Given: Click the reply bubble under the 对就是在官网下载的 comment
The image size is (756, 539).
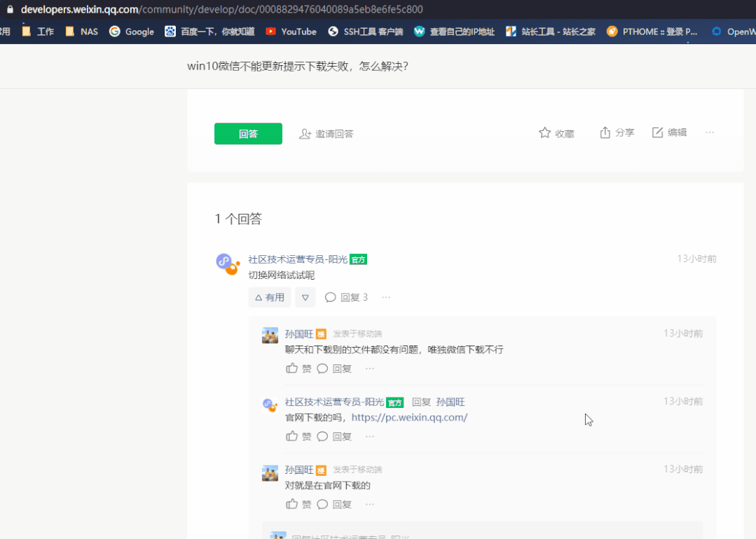Looking at the screenshot, I should (x=322, y=505).
